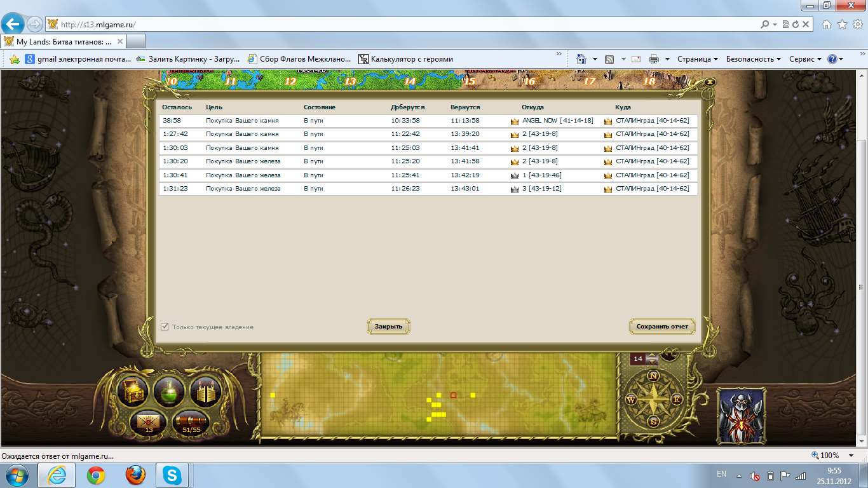Select the row with remaining time 1:31:23
The width and height of the screenshot is (868, 488).
tap(428, 189)
